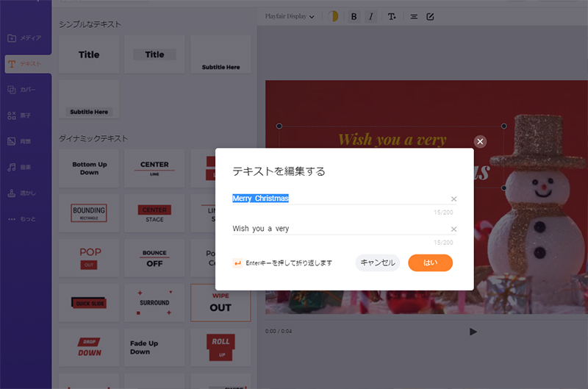Switch to the カバー sidebar tab
Screen dimensions: 588x389
coord(26,90)
